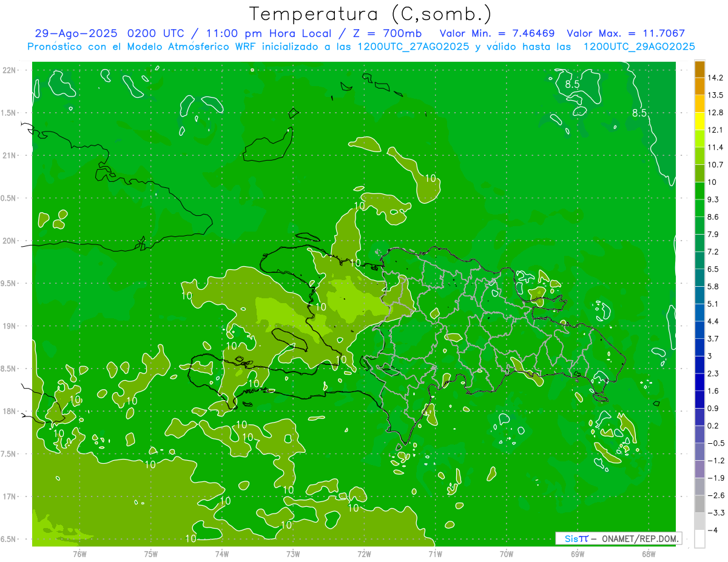The width and height of the screenshot is (728, 562).
Task: Click the title "Temperatura (C,somb.)"
Action: 371,14
